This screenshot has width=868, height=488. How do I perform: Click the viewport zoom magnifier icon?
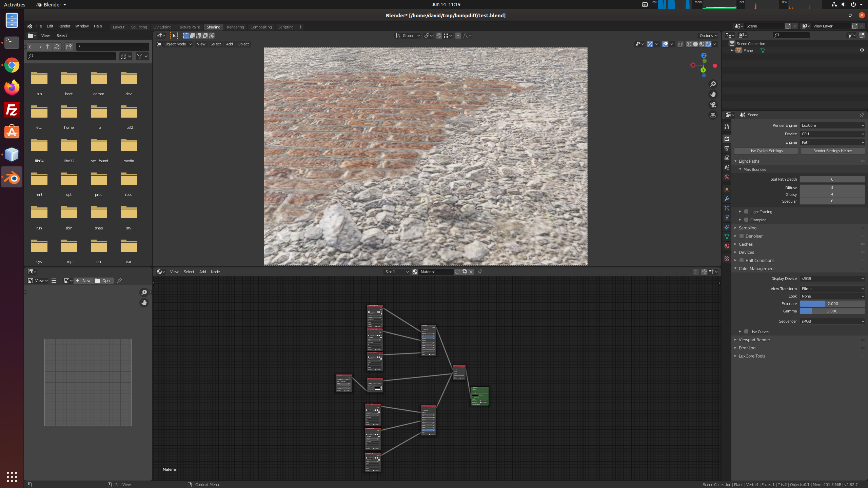coord(713,84)
